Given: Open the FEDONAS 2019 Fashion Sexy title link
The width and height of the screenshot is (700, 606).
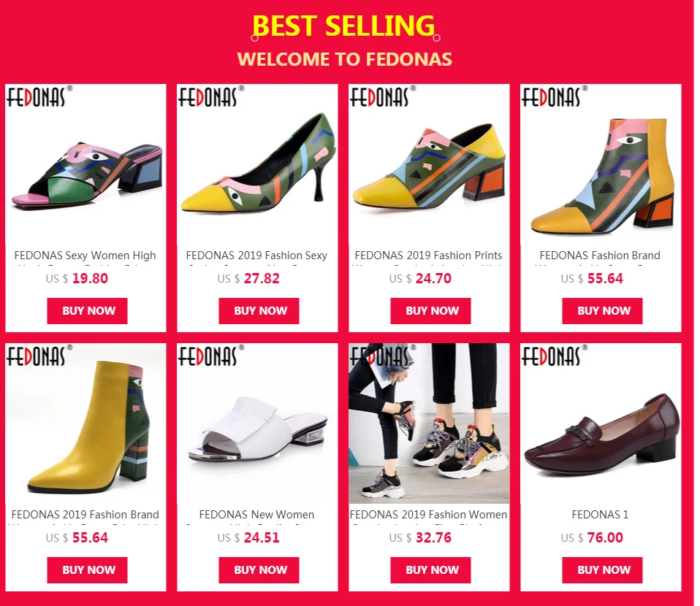Looking at the screenshot, I should [256, 256].
